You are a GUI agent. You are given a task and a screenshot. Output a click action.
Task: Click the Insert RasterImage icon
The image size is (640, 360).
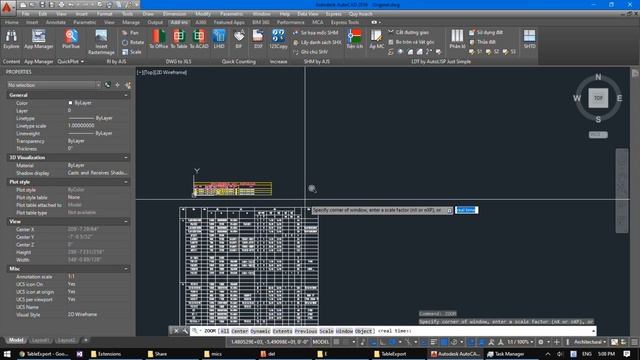pyautogui.click(x=101, y=42)
